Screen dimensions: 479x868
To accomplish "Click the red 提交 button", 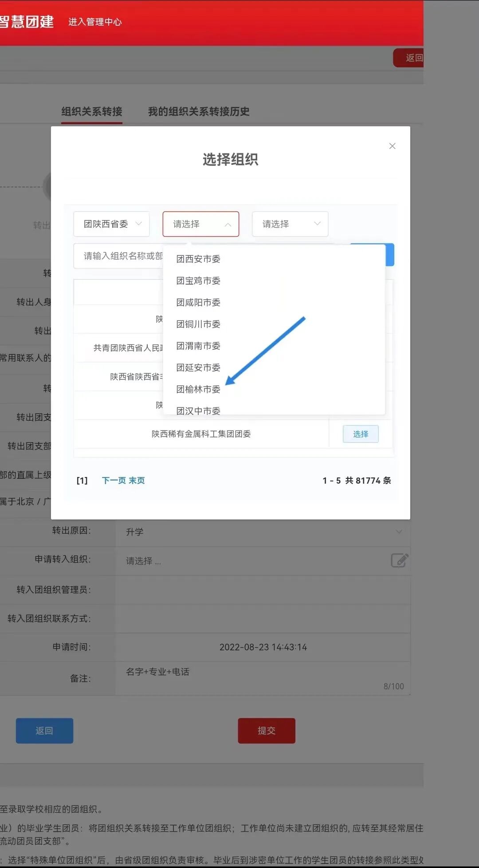I will coord(267,731).
